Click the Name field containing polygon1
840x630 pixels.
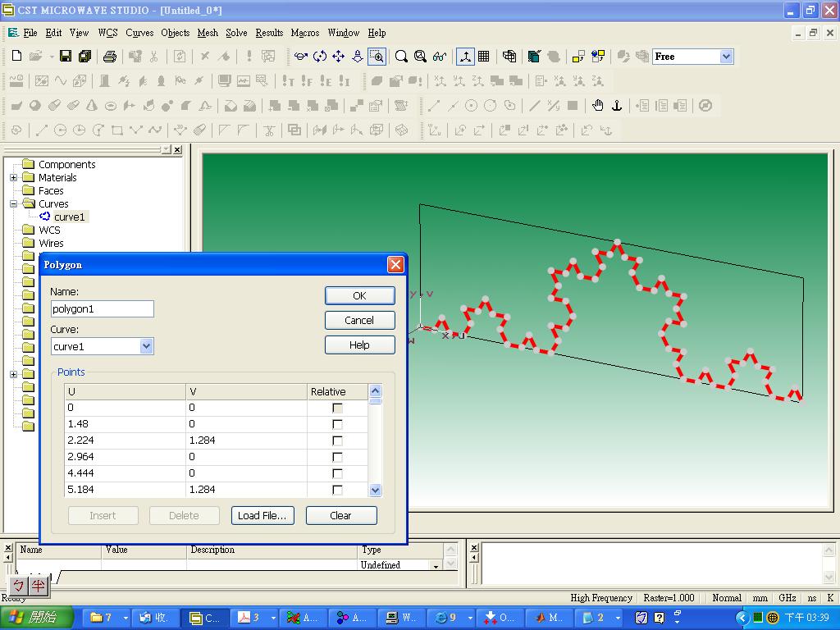pyautogui.click(x=103, y=308)
